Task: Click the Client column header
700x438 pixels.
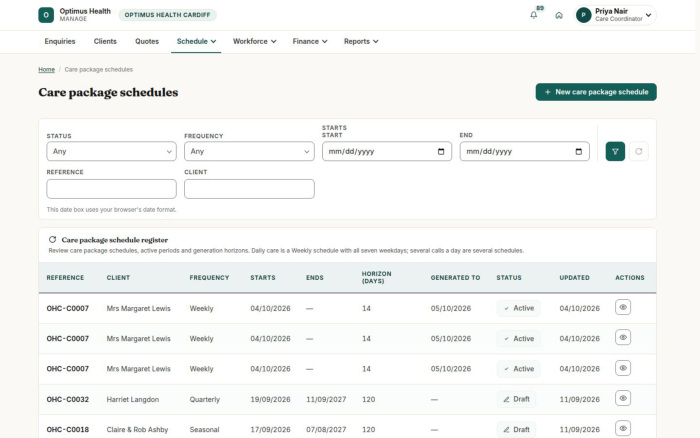Action: tap(118, 278)
